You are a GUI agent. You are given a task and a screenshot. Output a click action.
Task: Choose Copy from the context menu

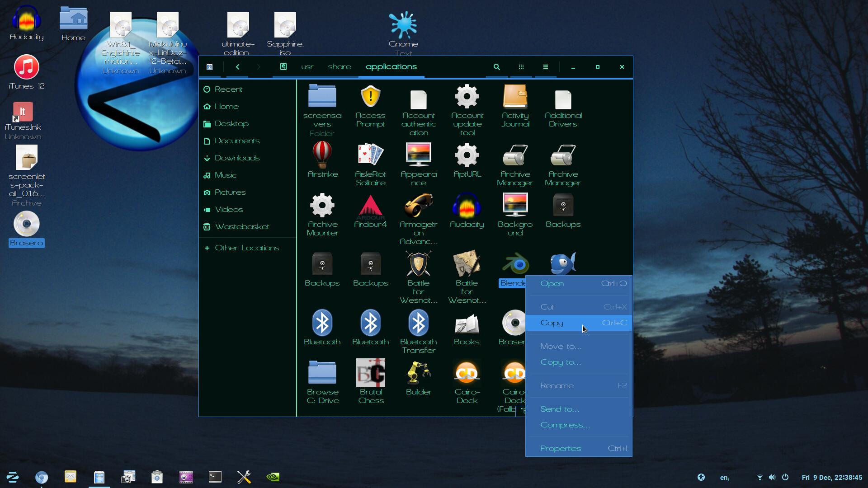(x=579, y=323)
